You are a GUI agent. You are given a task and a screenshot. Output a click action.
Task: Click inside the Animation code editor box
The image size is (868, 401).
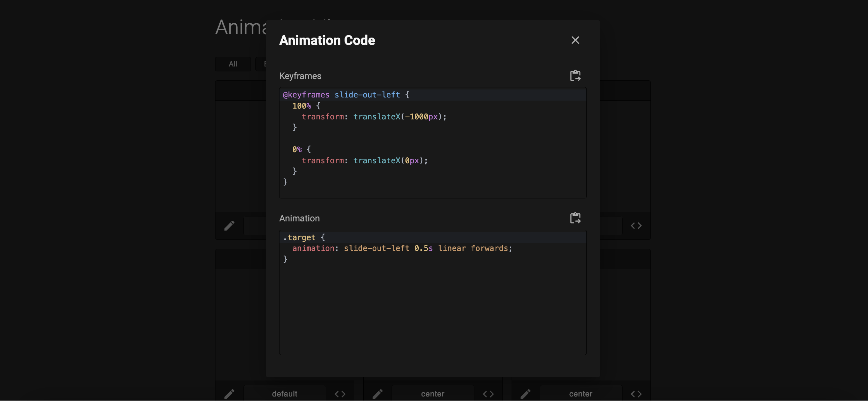433,292
